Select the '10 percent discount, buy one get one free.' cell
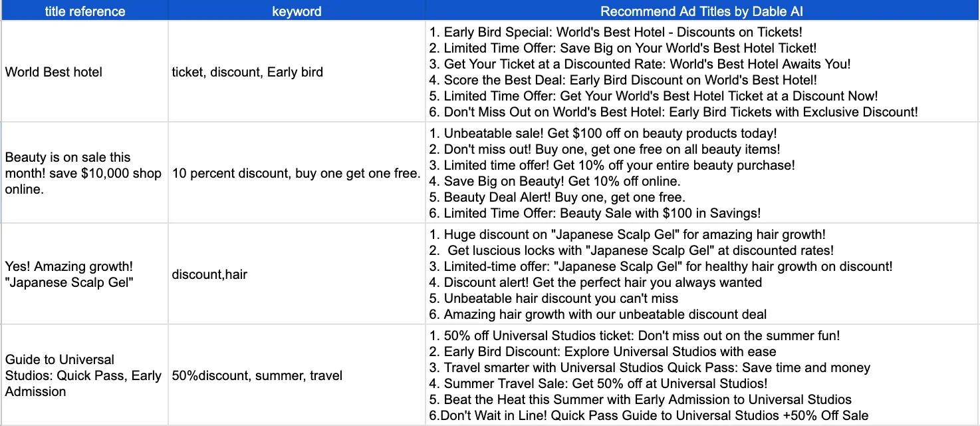 297,173
